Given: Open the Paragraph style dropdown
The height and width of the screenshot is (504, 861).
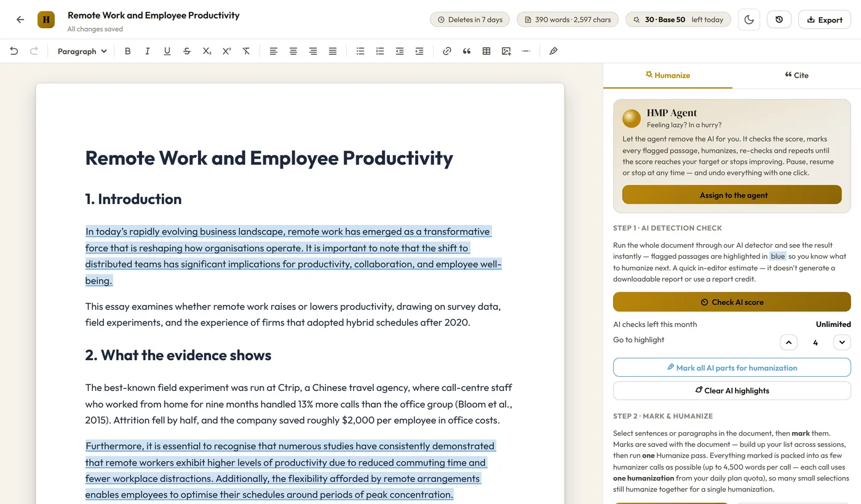Looking at the screenshot, I should point(82,52).
